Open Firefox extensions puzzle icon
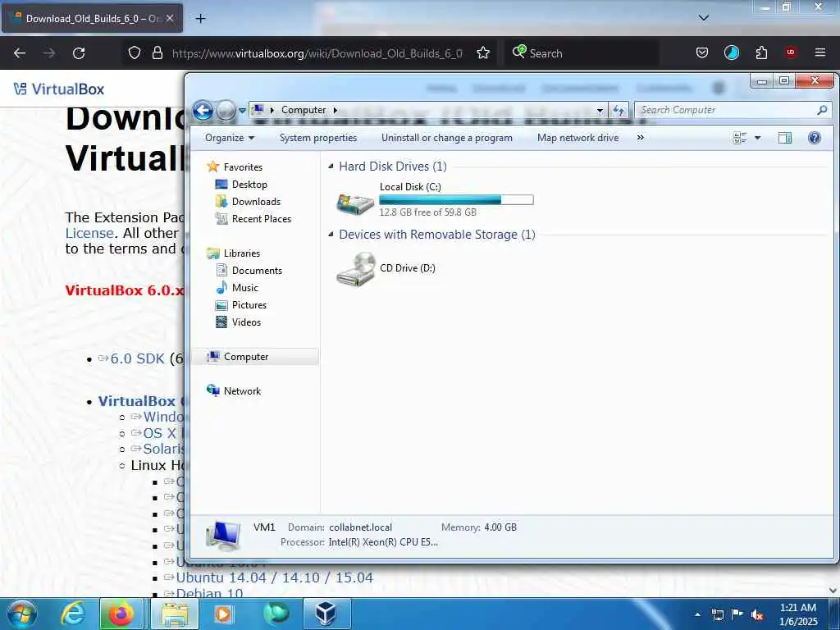Screen dimensions: 840x630 point(761,53)
